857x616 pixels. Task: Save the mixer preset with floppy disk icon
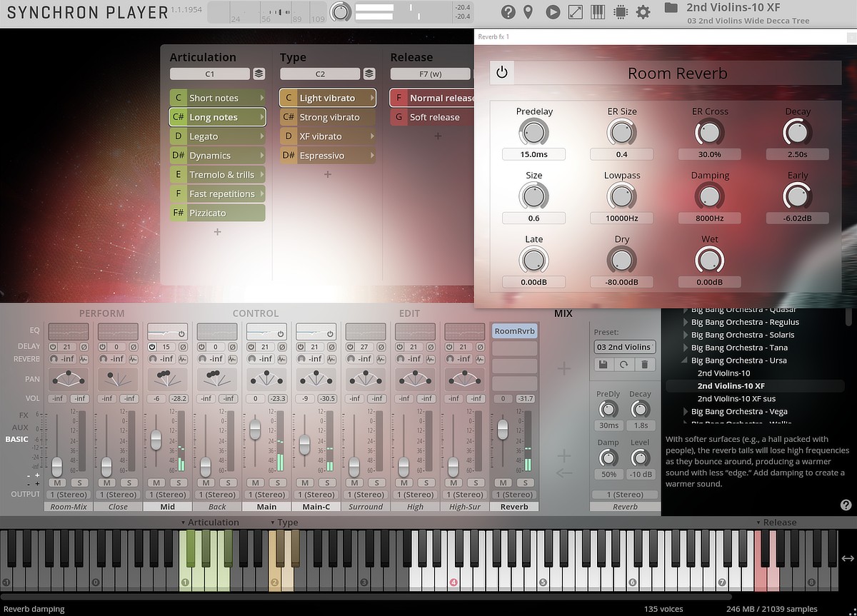[x=603, y=364]
